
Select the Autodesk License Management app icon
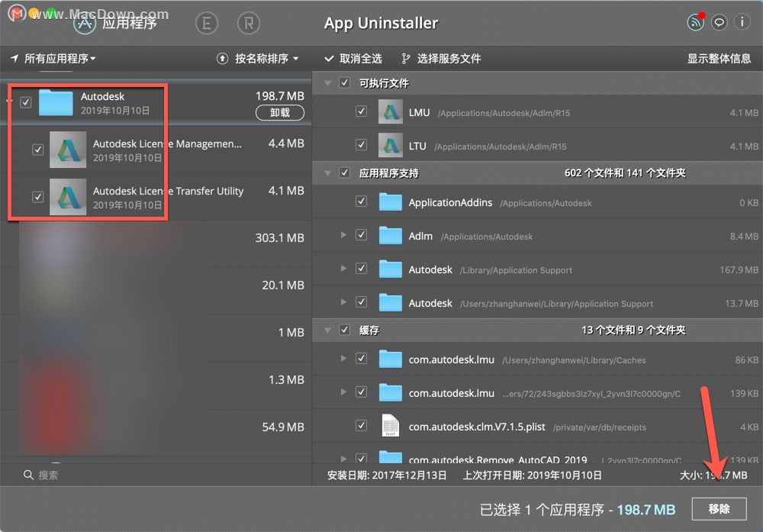(x=68, y=150)
